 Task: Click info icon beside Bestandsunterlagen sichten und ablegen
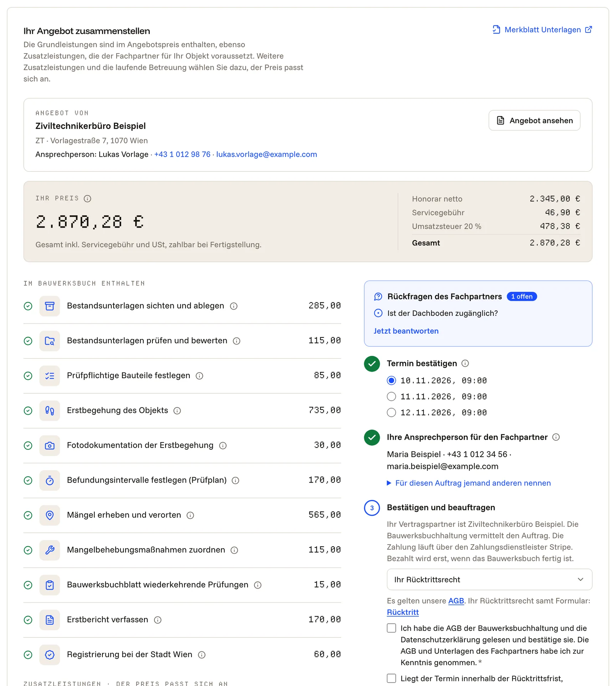coord(234,306)
